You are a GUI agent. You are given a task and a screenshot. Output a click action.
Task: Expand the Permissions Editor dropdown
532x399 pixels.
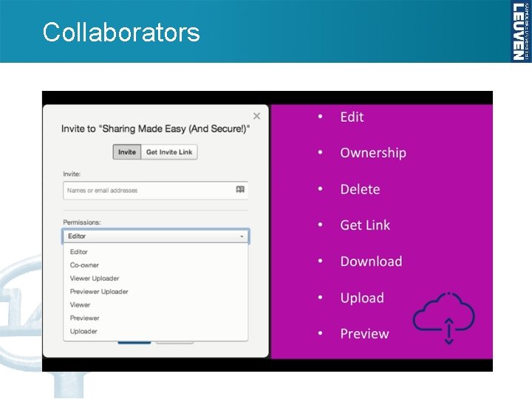(x=156, y=236)
